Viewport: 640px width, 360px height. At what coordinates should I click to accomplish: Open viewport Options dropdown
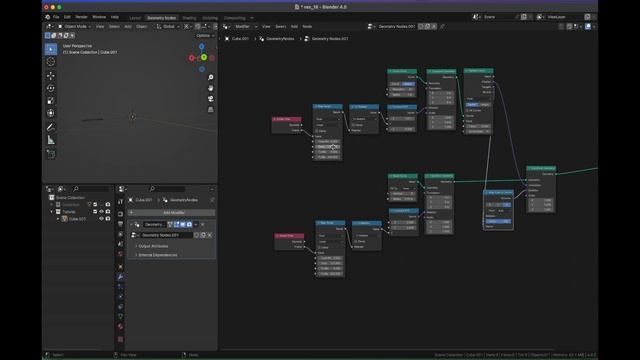(205, 36)
